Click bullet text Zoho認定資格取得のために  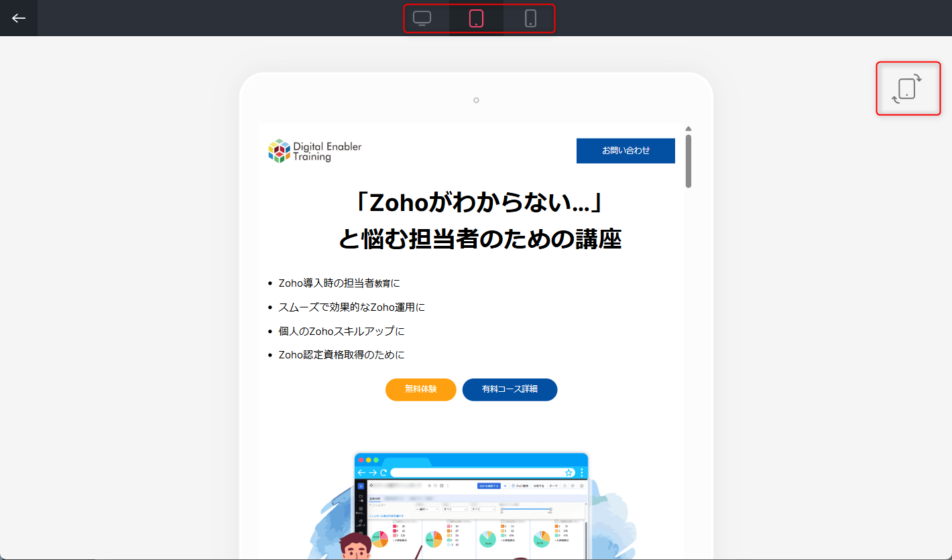coord(341,355)
